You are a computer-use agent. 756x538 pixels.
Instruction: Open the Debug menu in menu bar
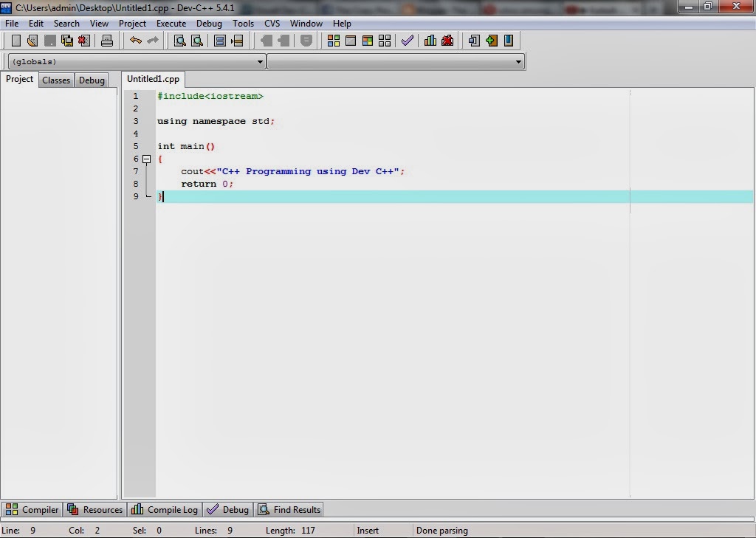point(209,24)
